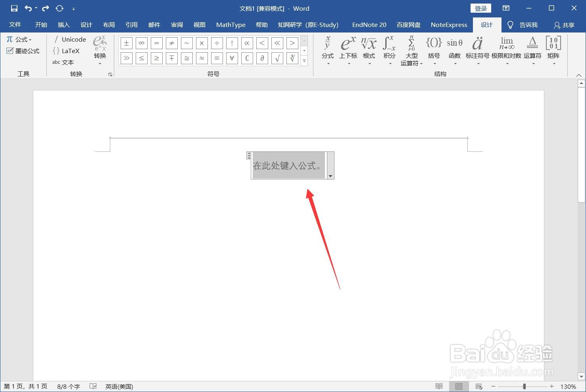Viewport: 586px width, 392px height.
Task: Open Conversion group dialog launcher
Action: [x=110, y=75]
